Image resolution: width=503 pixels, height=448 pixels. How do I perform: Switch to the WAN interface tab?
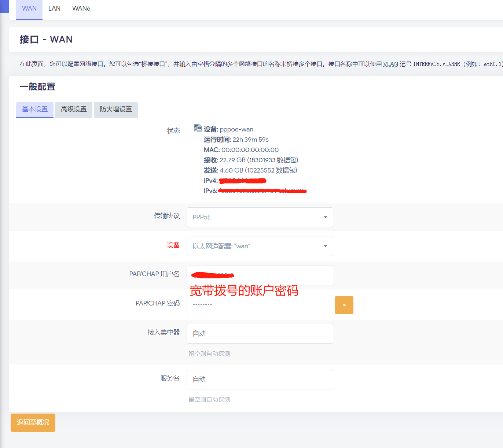[x=29, y=9]
